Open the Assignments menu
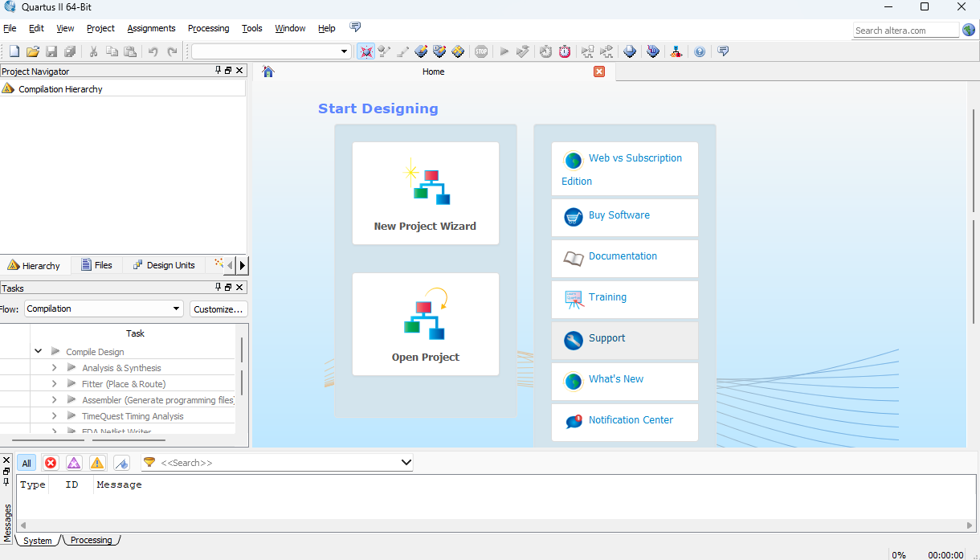 tap(151, 28)
